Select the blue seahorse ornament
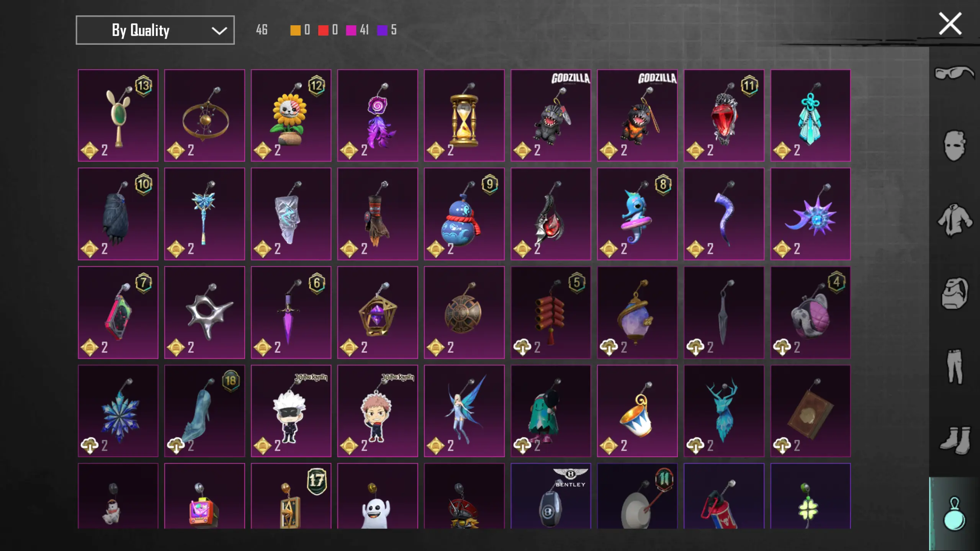The width and height of the screenshot is (980, 551). click(637, 214)
